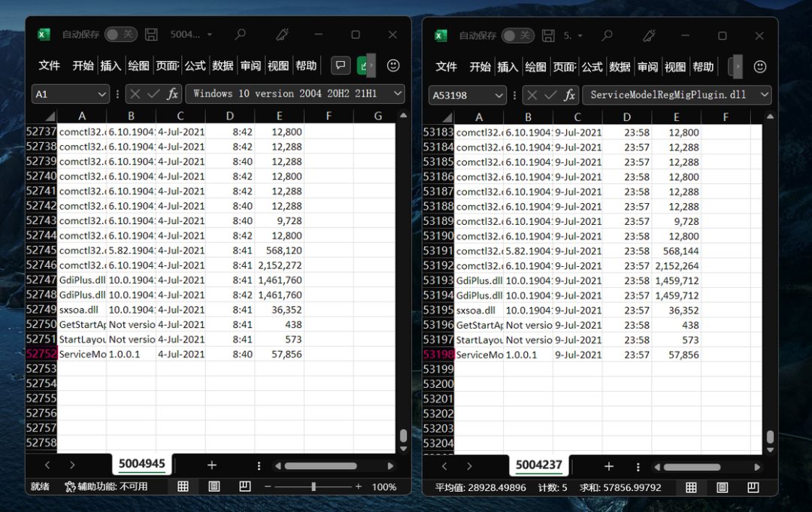The image size is (812, 512).
Task: Open the 绘图 tab in right window
Action: coord(535,67)
